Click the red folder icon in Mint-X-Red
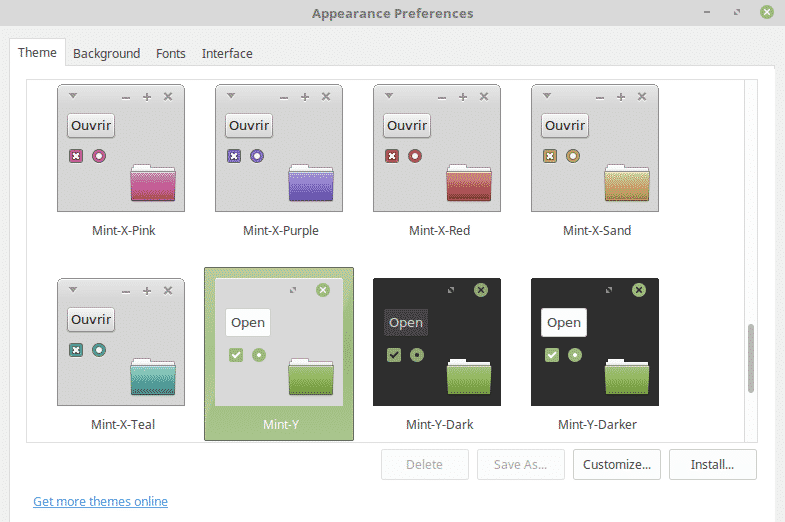This screenshot has height=522, width=785. (x=468, y=182)
